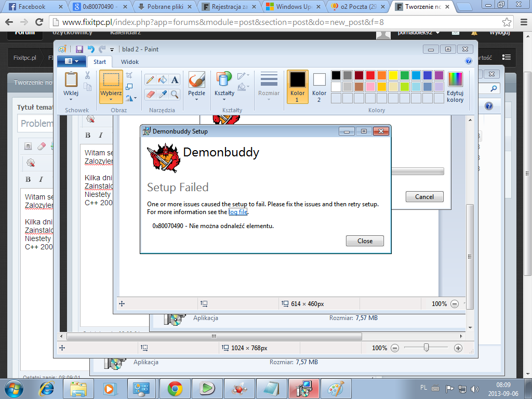Viewport: 532px width, 399px height.
Task: Click the Fixitpc.pl breadcrumb link
Action: click(25, 58)
